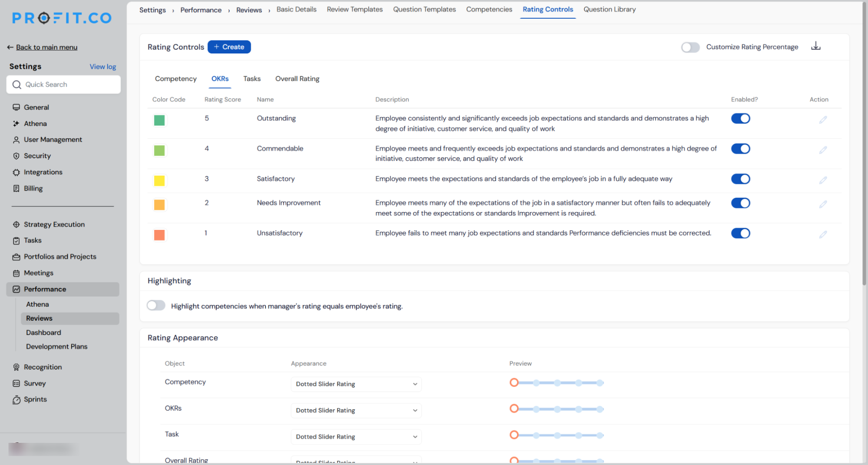
Task: Click the General monitor icon in sidebar
Action: point(16,107)
